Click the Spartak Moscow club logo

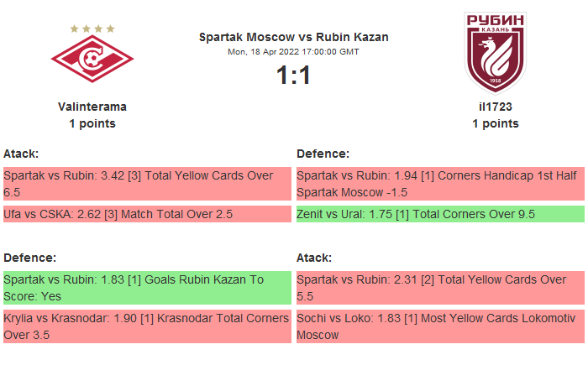(92, 60)
